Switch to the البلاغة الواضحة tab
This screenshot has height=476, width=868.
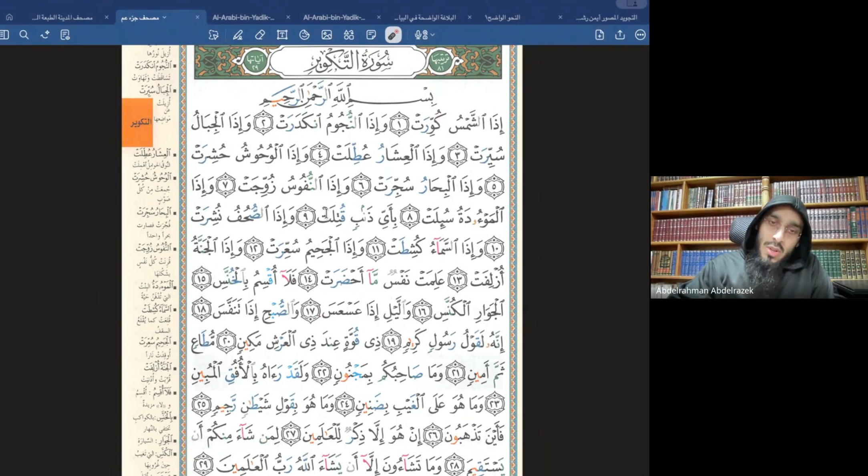[x=425, y=17]
